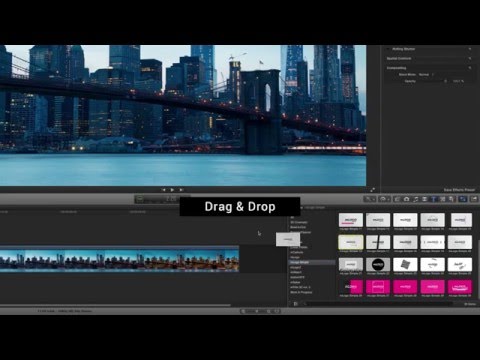Select the Build In/Out category
The image size is (480, 360).
298,227
